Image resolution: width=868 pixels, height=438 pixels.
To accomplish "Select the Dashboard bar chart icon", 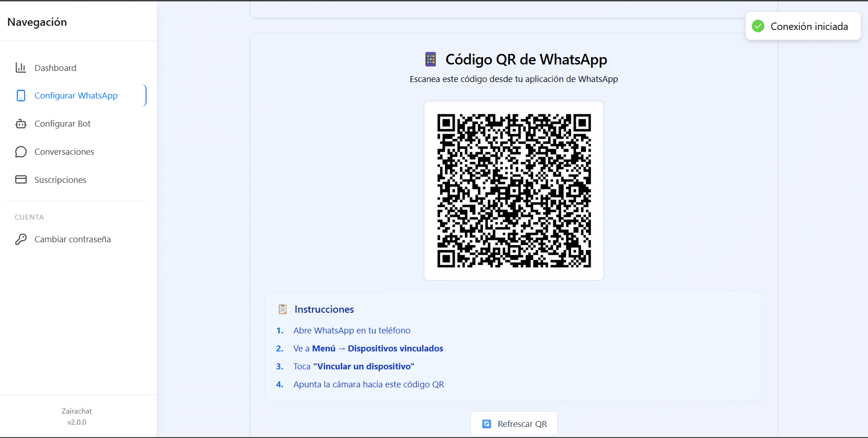I will pos(21,67).
